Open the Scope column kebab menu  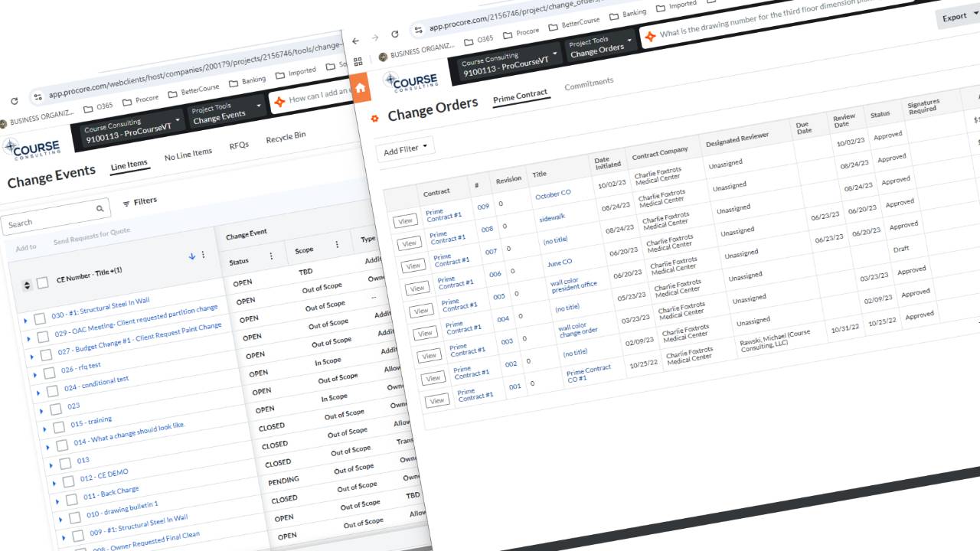point(337,245)
